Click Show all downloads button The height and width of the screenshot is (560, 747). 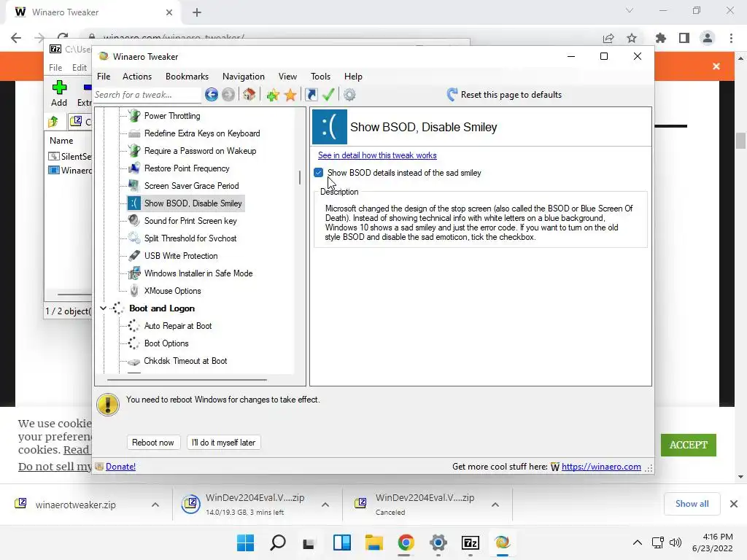click(x=692, y=504)
